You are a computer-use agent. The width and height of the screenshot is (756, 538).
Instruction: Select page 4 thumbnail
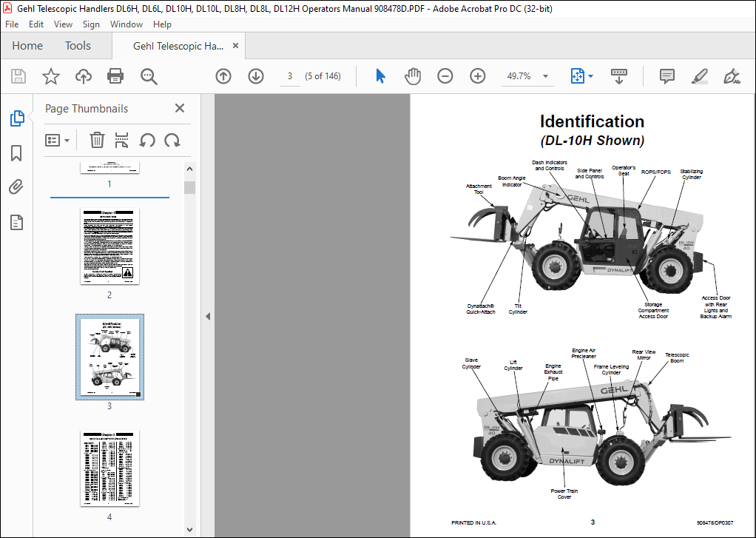coord(109,468)
